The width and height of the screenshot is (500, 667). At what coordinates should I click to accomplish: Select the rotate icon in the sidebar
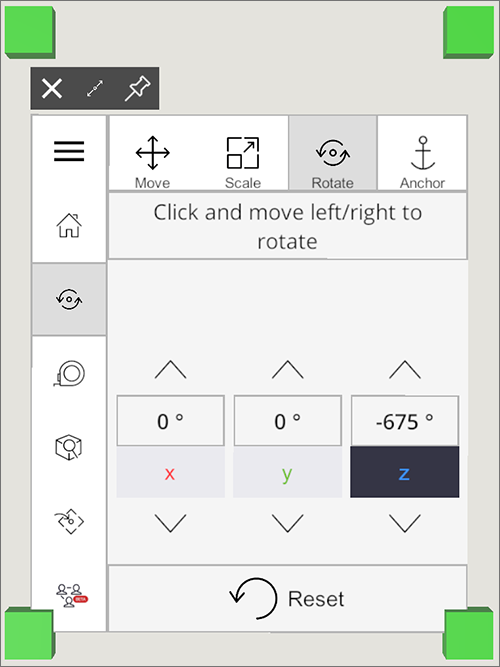coord(69,299)
